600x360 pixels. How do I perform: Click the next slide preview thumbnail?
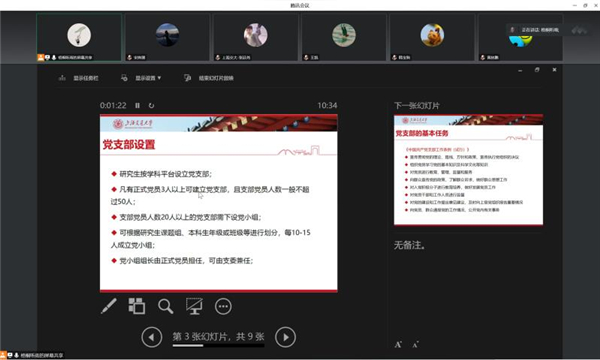coord(468,170)
